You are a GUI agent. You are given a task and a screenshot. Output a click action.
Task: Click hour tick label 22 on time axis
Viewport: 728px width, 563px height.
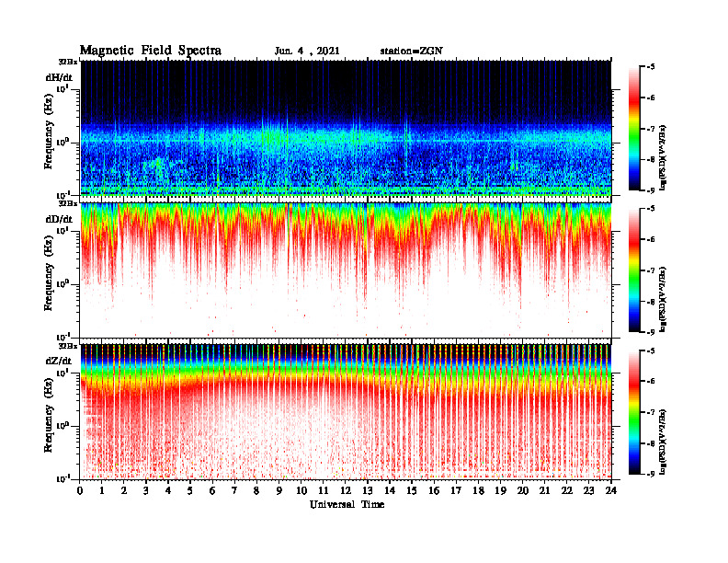(x=567, y=490)
